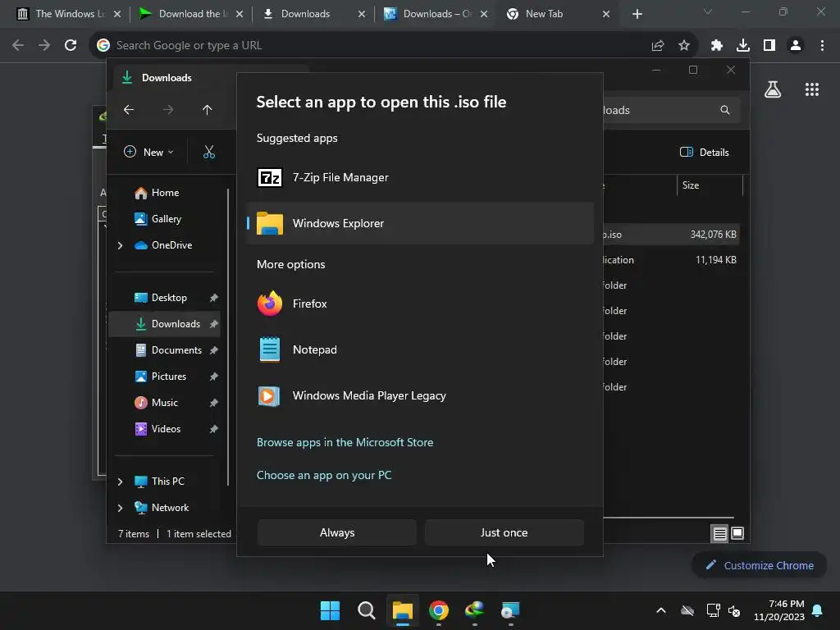Open Pictures quick access folder
840x630 pixels.
pos(160,376)
